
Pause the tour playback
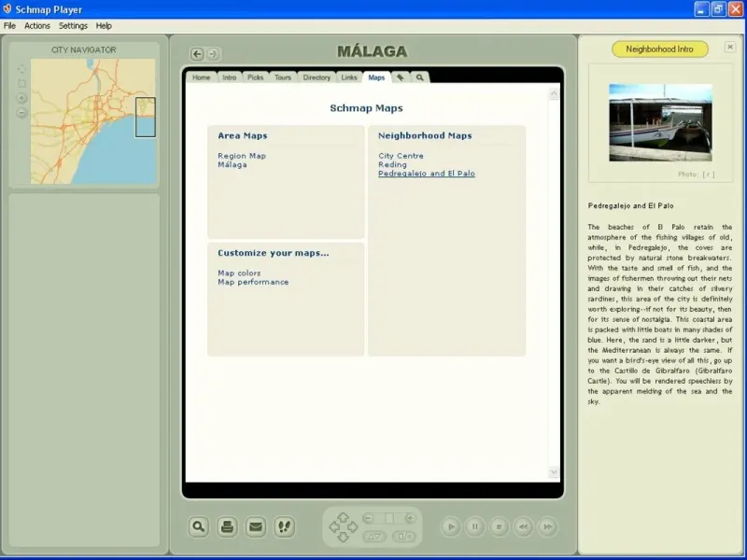click(475, 526)
